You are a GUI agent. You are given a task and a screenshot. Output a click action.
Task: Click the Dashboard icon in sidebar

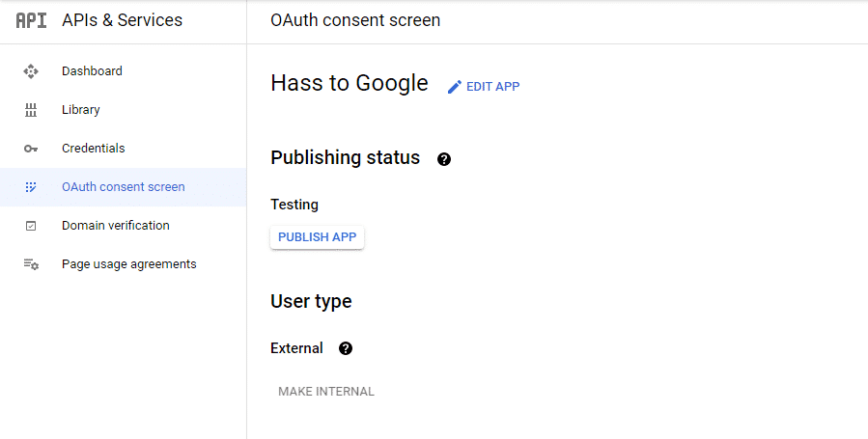(31, 71)
